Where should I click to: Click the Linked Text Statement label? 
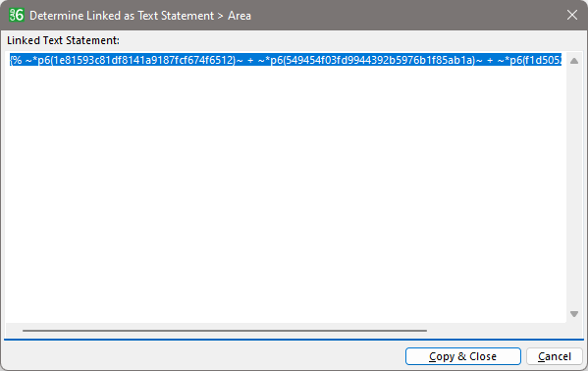pyautogui.click(x=63, y=40)
